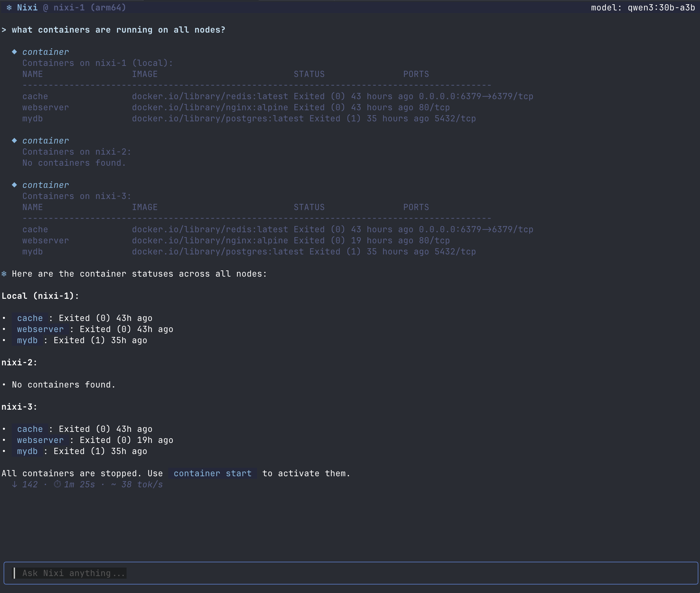
Task: Click the diamond icon above nixi-3 containers output
Action: [14, 185]
